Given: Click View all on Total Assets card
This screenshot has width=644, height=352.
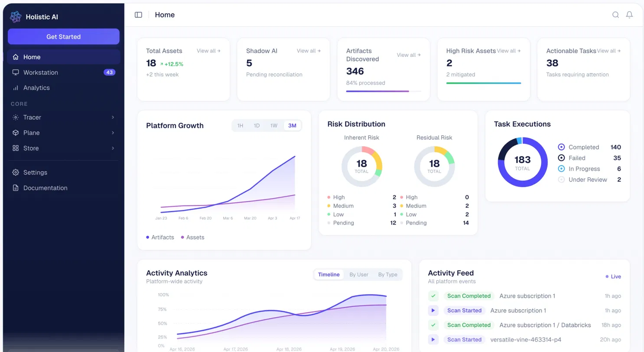Looking at the screenshot, I should point(208,51).
